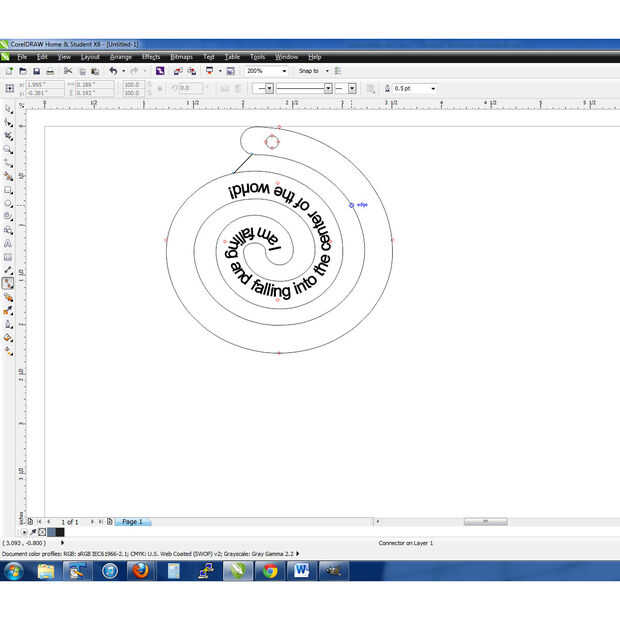The image size is (620, 620).
Task: Click the Import icon
Action: point(178,71)
